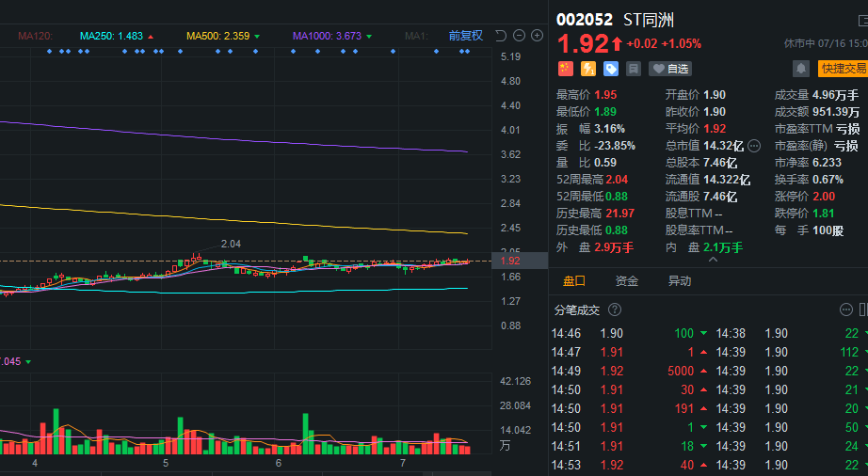Set a price alert with the bell icon

[800, 69]
